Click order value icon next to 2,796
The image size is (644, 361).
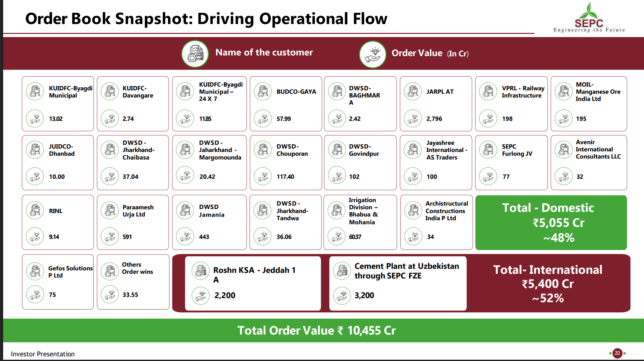coord(413,119)
